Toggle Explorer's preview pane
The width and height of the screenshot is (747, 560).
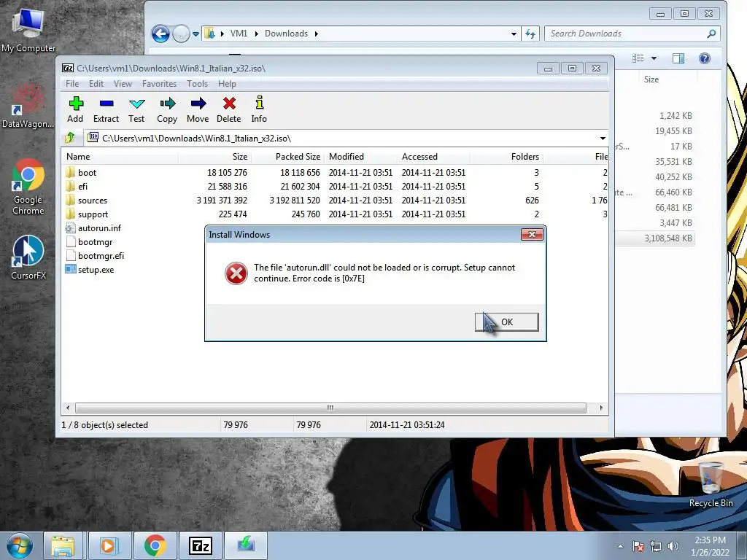pyautogui.click(x=678, y=58)
